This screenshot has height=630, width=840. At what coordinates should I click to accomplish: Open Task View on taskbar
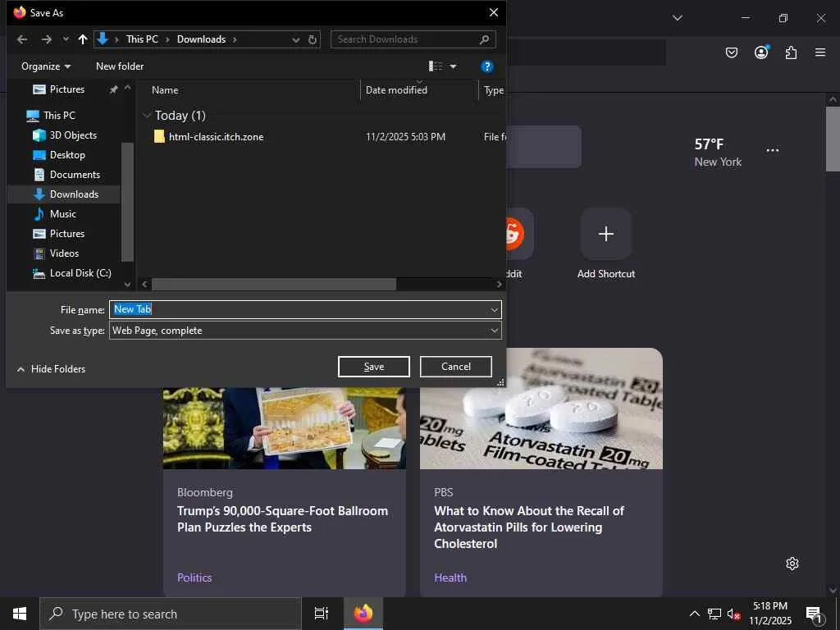(322, 614)
